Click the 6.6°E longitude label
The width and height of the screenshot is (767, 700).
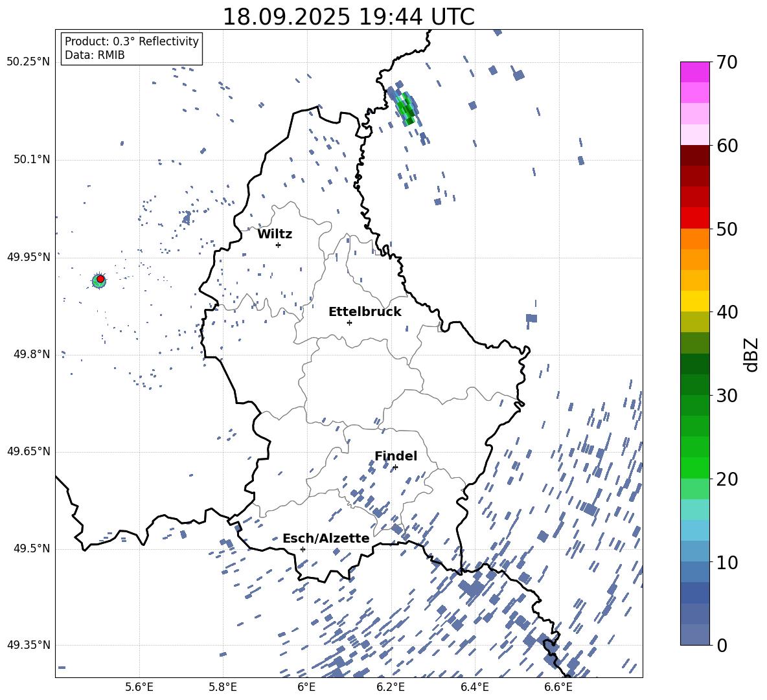click(558, 687)
